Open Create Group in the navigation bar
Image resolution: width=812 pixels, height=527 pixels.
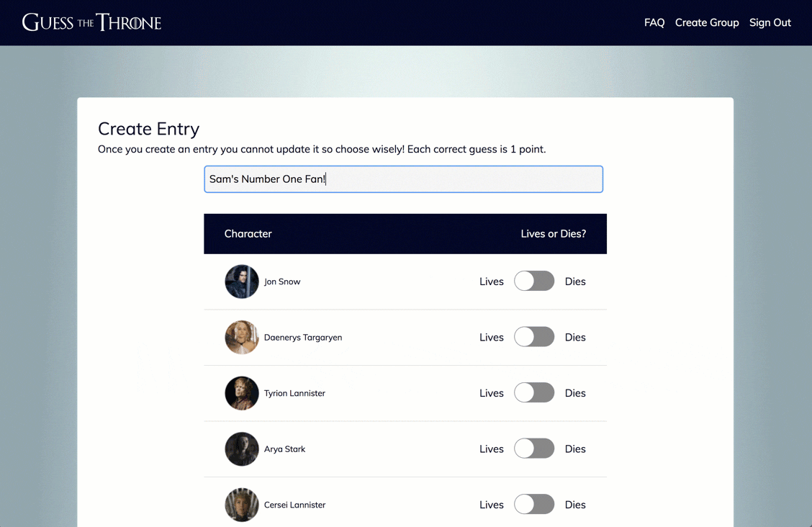(x=707, y=23)
